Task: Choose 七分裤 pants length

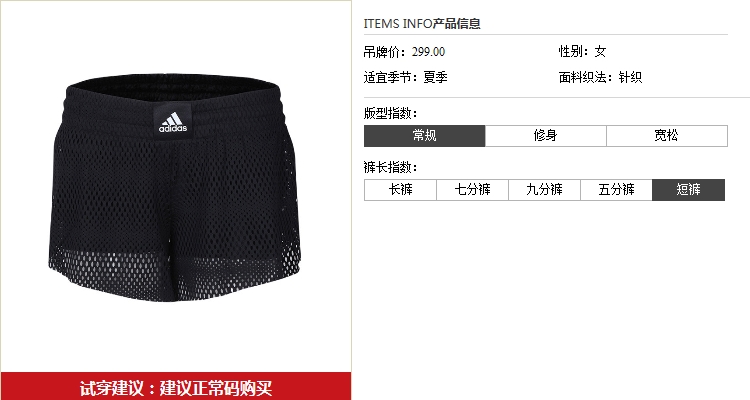Action: [472, 190]
